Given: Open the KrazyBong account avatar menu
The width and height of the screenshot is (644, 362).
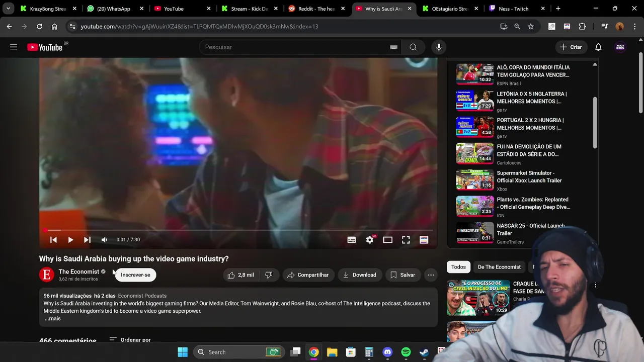Looking at the screenshot, I should coord(620,47).
